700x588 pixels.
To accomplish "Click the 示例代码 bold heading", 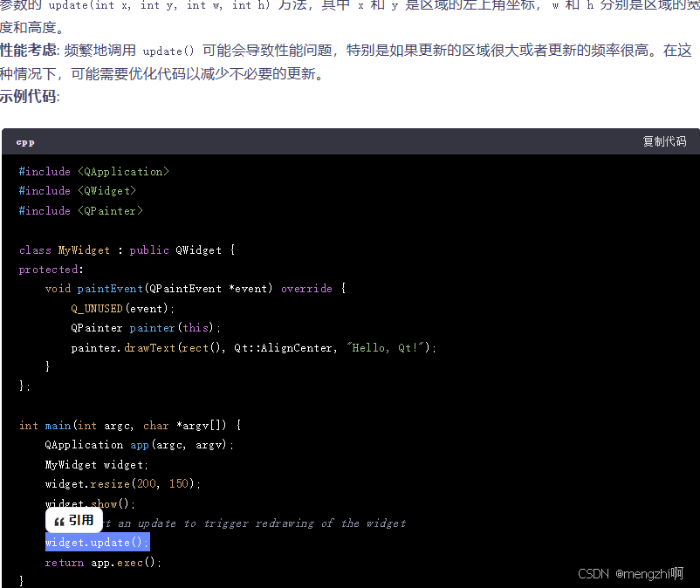I will [28, 96].
